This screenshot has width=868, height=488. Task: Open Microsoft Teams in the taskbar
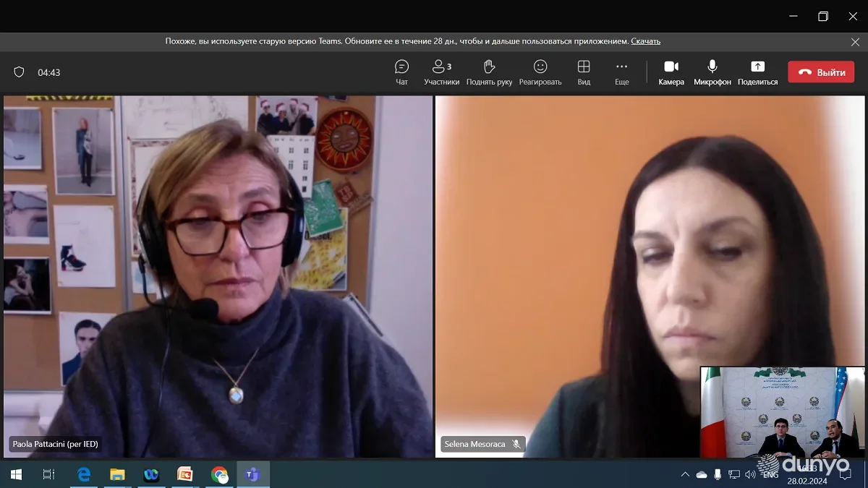pyautogui.click(x=252, y=474)
